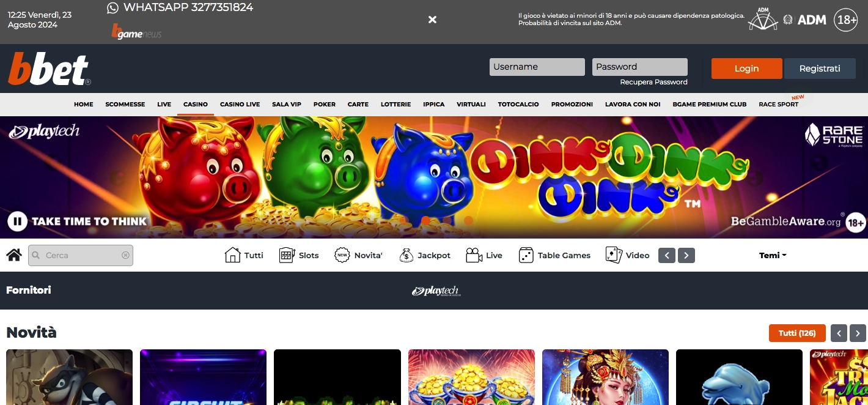868x405 pixels.
Task: Click the Cerca search field
Action: (x=81, y=255)
